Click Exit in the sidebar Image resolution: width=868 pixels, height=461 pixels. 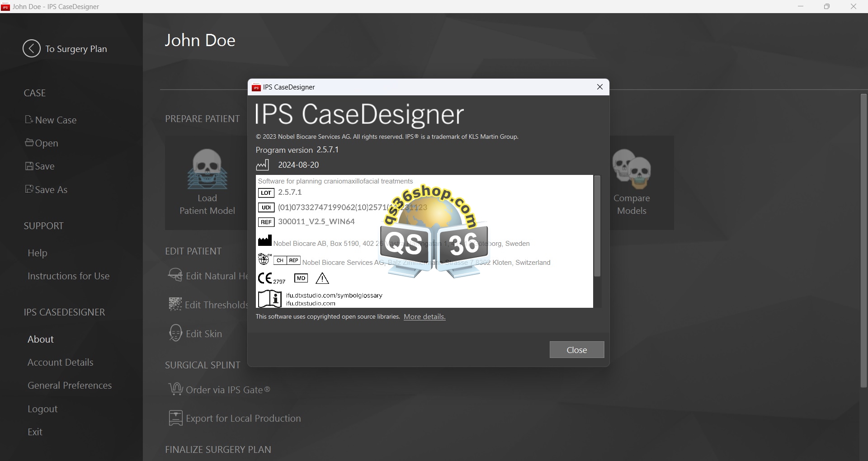(x=35, y=432)
